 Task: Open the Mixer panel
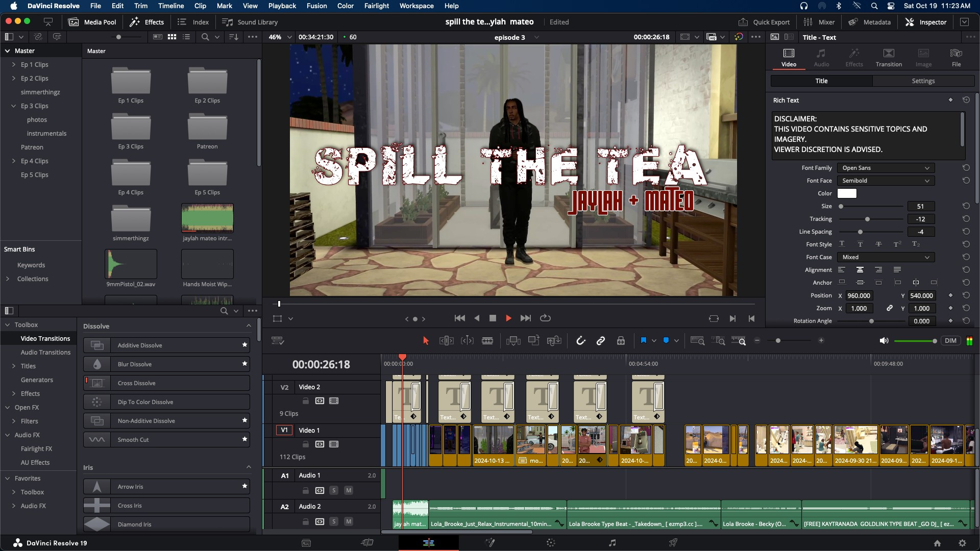(x=819, y=22)
